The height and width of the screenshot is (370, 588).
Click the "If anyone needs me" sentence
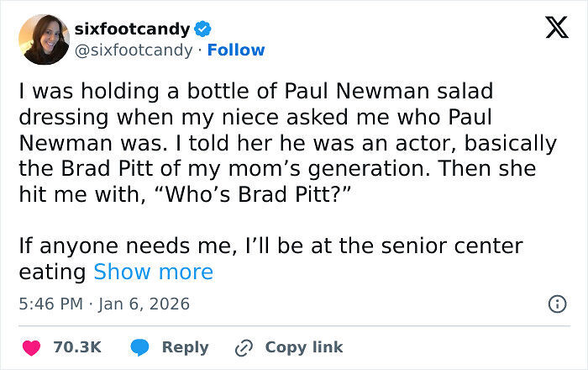pos(270,246)
